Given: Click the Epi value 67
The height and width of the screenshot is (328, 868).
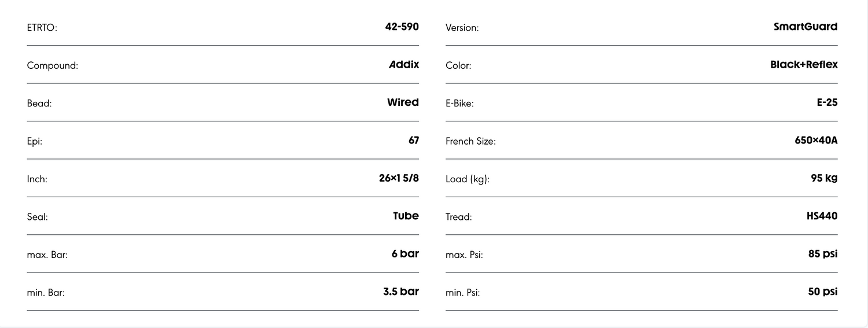Looking at the screenshot, I should click(x=413, y=140).
